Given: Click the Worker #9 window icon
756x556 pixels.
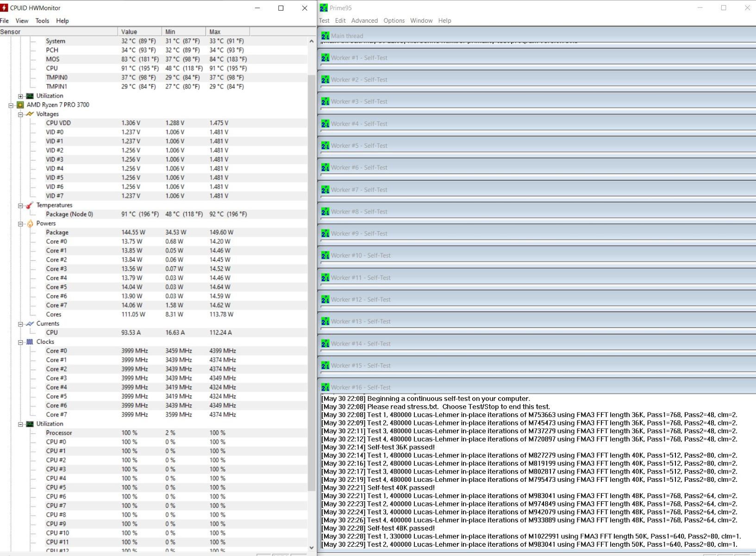Looking at the screenshot, I should [325, 234].
